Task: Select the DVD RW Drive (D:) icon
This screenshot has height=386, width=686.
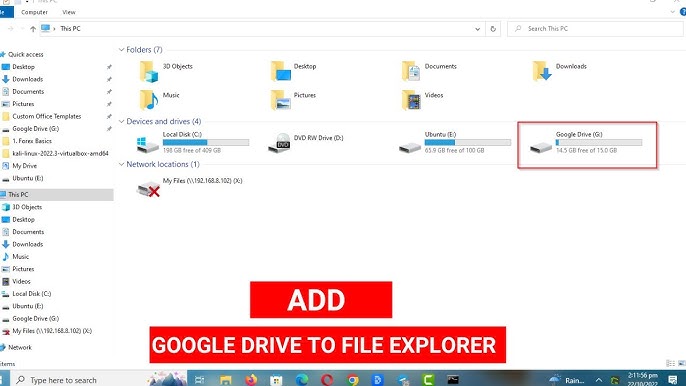Action: point(279,143)
